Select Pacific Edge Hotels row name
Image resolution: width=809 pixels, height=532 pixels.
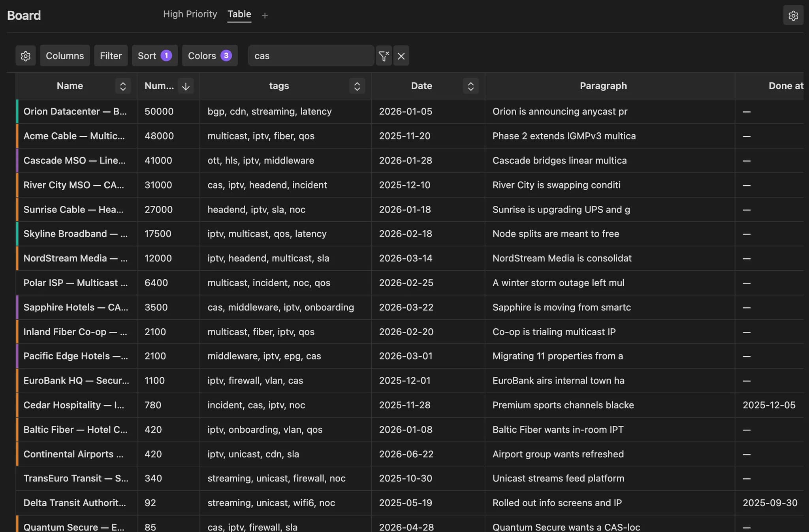(76, 356)
